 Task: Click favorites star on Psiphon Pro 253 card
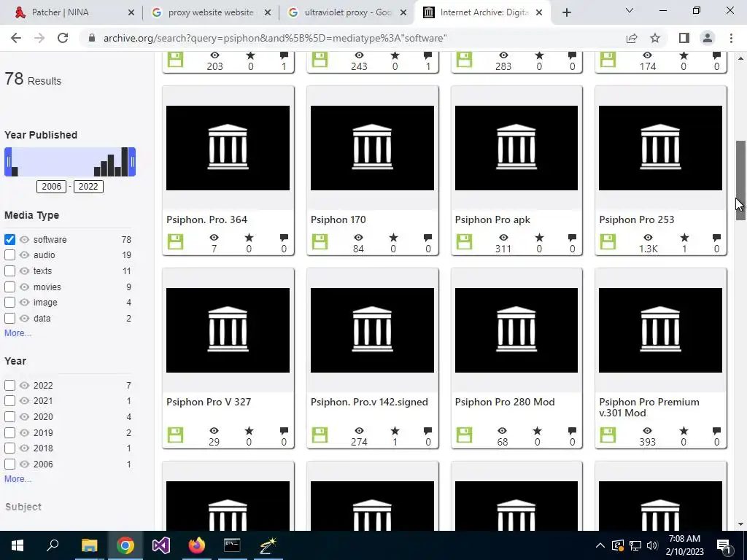coord(684,237)
